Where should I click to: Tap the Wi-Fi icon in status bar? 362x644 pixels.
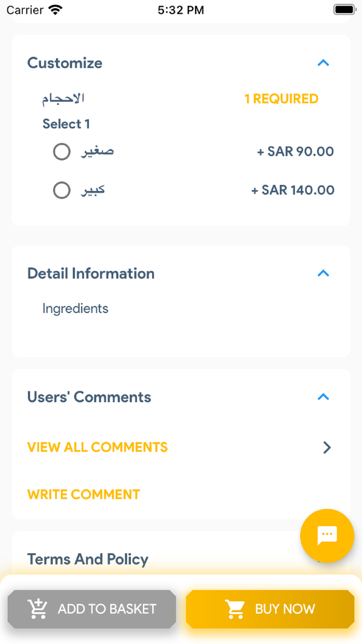[55, 10]
